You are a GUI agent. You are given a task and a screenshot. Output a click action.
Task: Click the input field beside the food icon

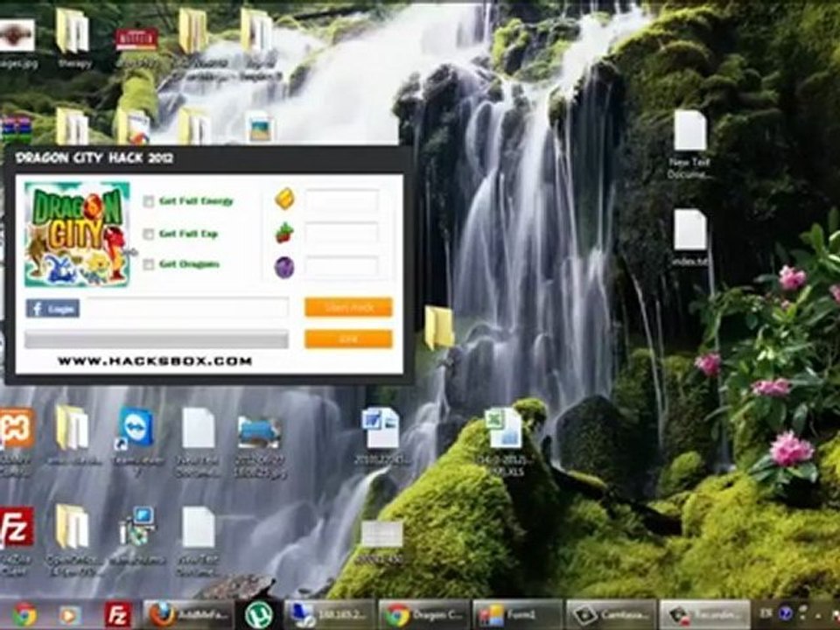tap(342, 234)
